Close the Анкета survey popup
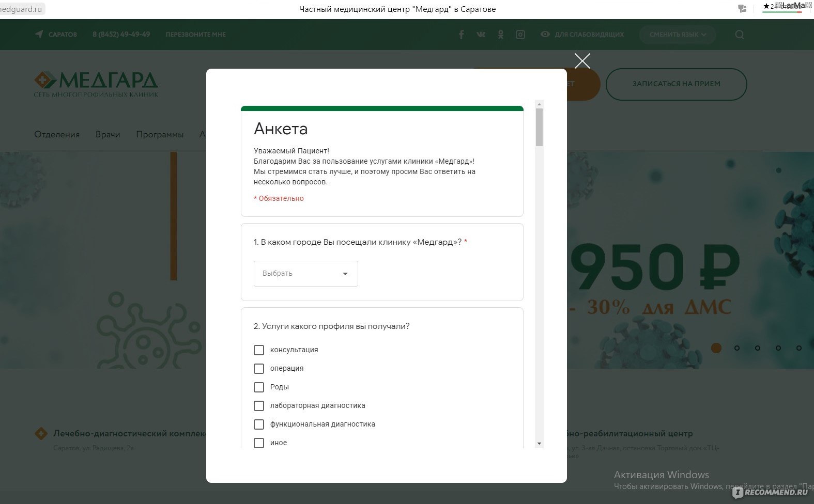The image size is (814, 504). pyautogui.click(x=582, y=61)
